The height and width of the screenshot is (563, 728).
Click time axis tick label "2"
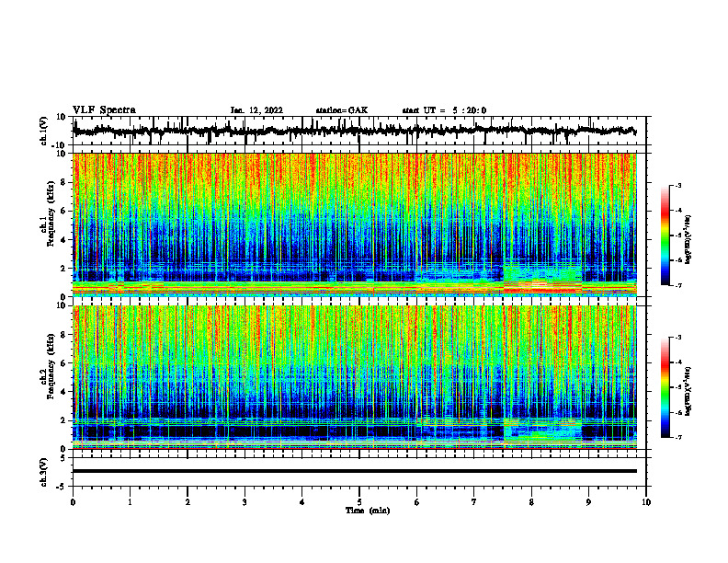pos(188,502)
